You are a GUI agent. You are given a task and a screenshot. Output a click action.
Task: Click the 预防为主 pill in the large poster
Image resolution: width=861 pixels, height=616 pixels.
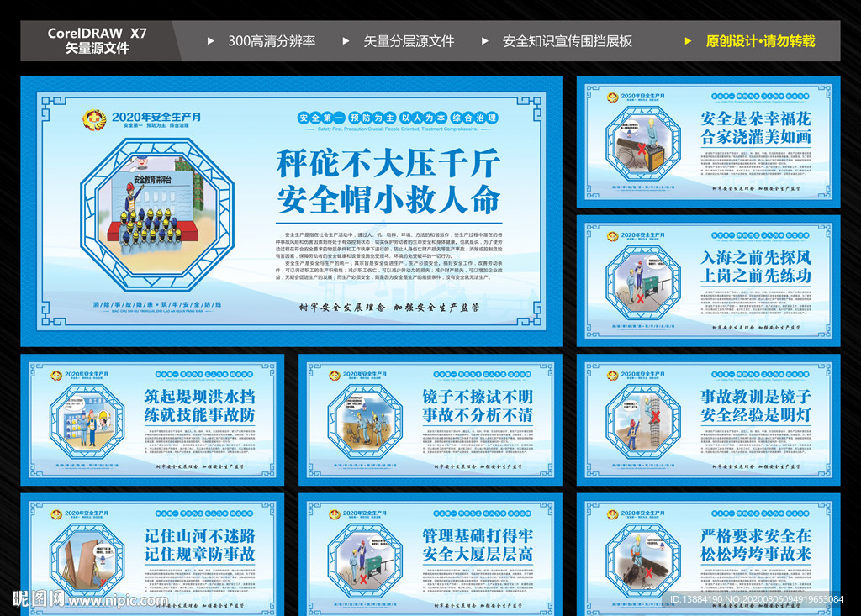[372, 118]
